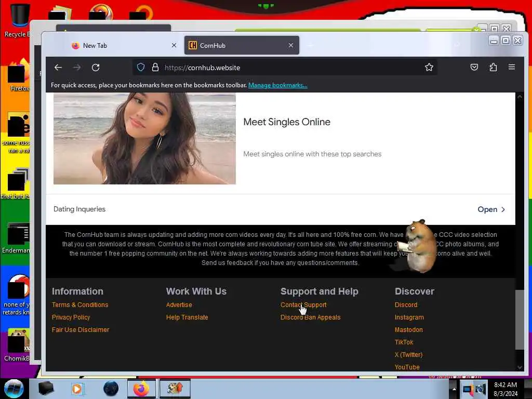
Task: Click the network tray icon
Action: click(x=468, y=389)
